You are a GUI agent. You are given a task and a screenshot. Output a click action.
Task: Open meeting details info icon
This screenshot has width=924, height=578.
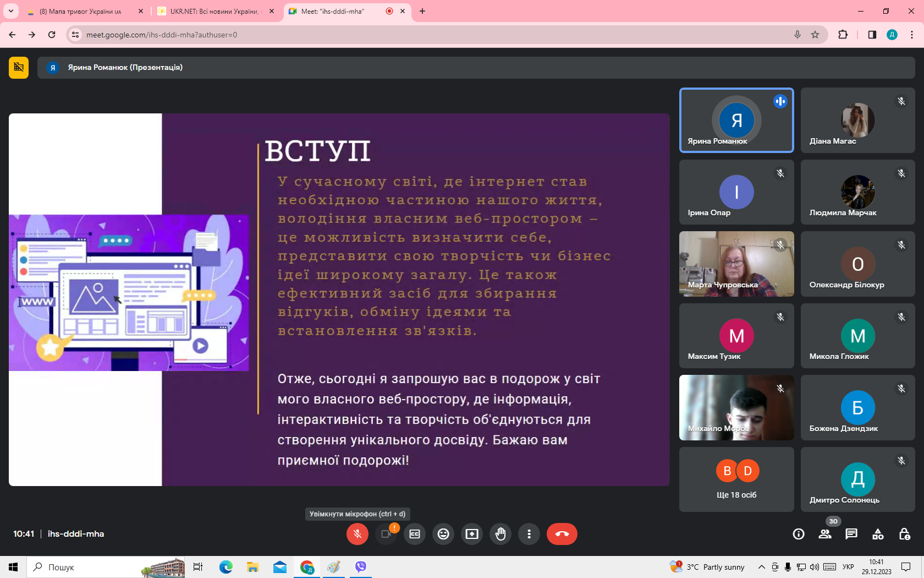point(799,534)
